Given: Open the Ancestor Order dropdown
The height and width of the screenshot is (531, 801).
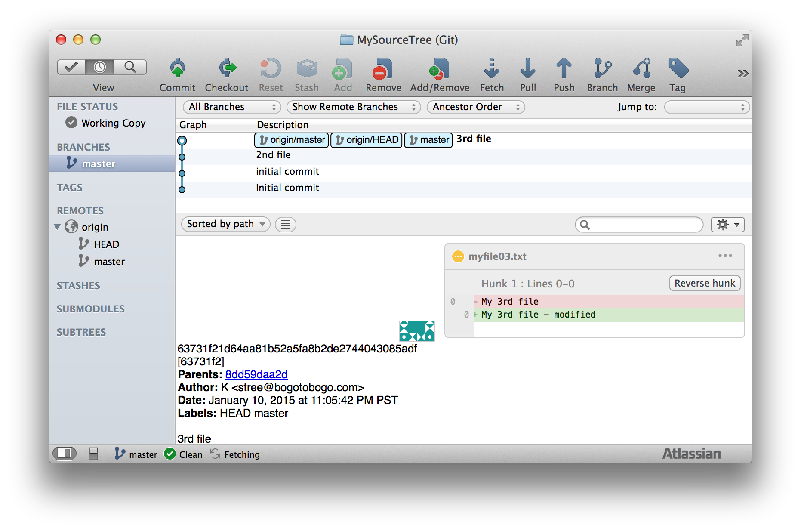Looking at the screenshot, I should (x=476, y=107).
